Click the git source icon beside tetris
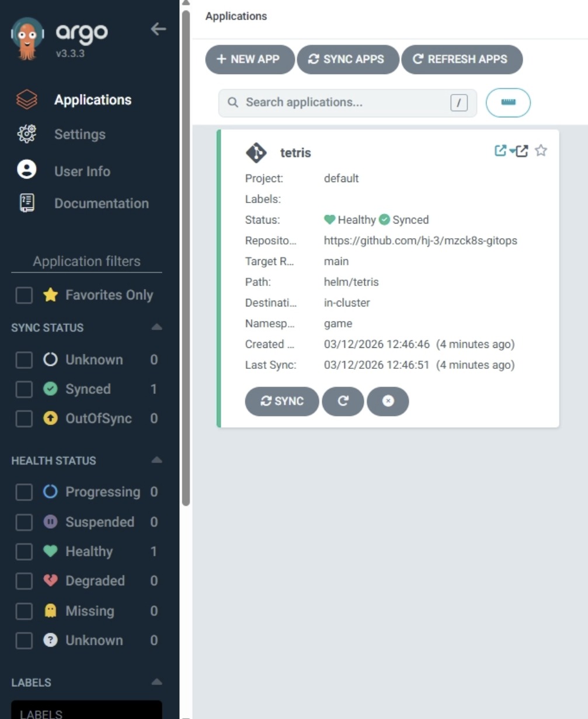588x719 pixels. [x=256, y=153]
